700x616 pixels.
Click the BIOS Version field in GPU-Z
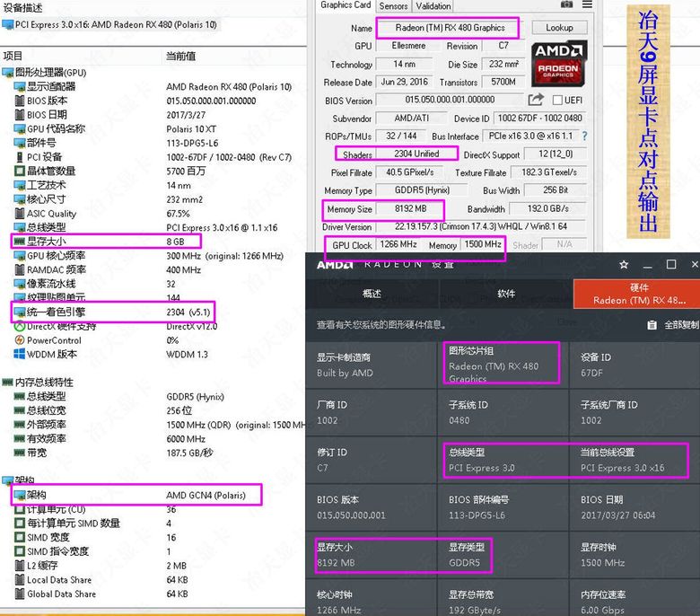pyautogui.click(x=450, y=100)
